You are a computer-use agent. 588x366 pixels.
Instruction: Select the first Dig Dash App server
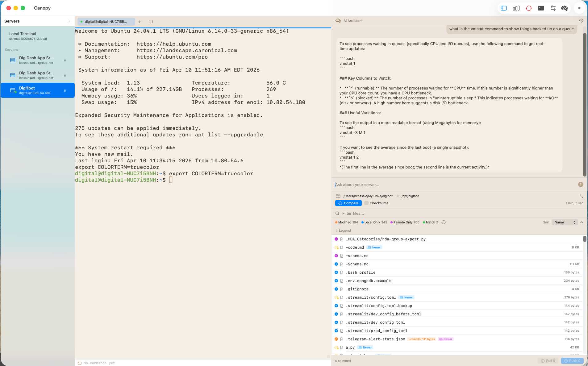pos(38,60)
